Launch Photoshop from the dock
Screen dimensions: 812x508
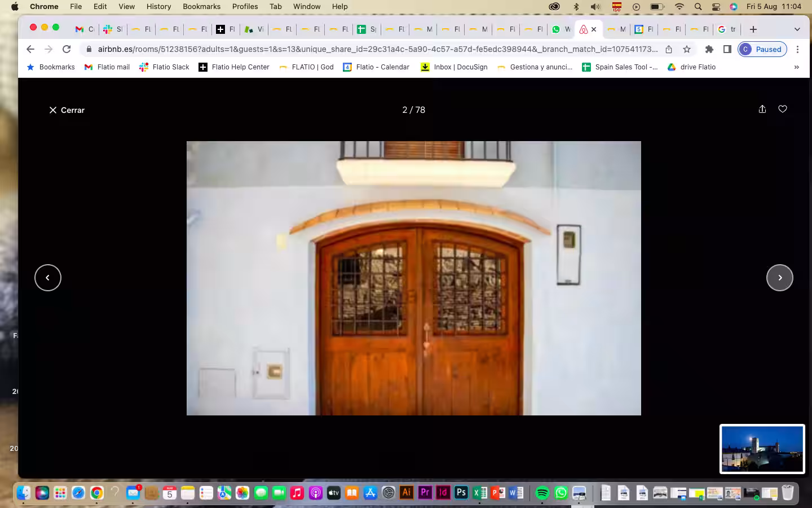click(461, 493)
